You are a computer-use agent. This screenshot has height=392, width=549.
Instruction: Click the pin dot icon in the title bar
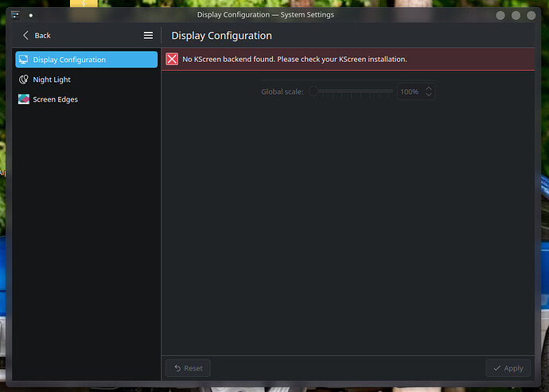tap(31, 15)
